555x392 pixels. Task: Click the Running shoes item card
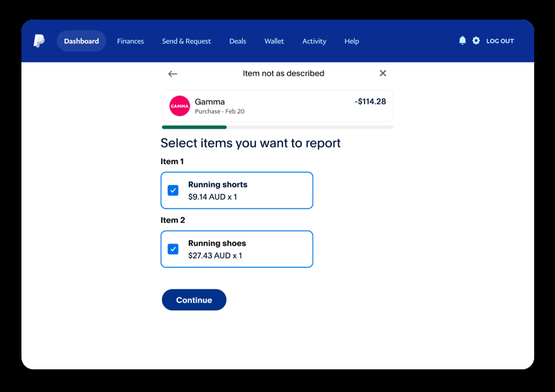[245, 249]
